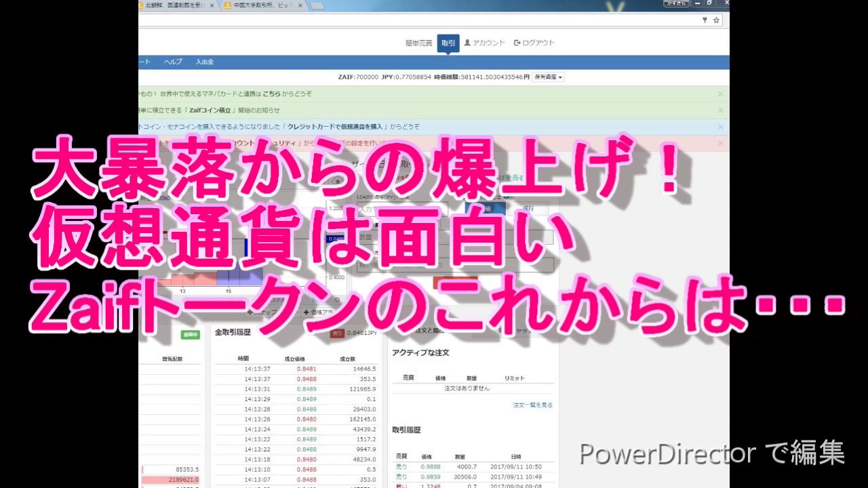Open the 入出金 menu item
This screenshot has width=868, height=488.
click(205, 62)
